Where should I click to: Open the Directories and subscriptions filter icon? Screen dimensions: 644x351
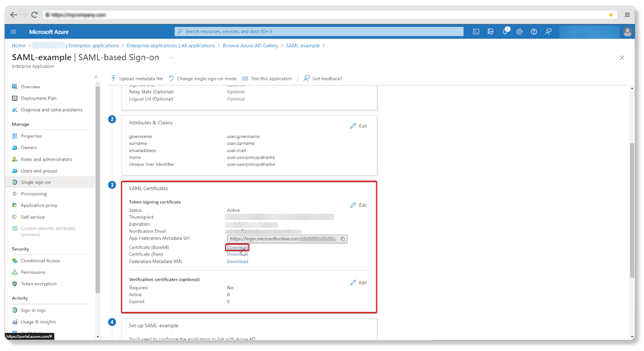point(491,32)
